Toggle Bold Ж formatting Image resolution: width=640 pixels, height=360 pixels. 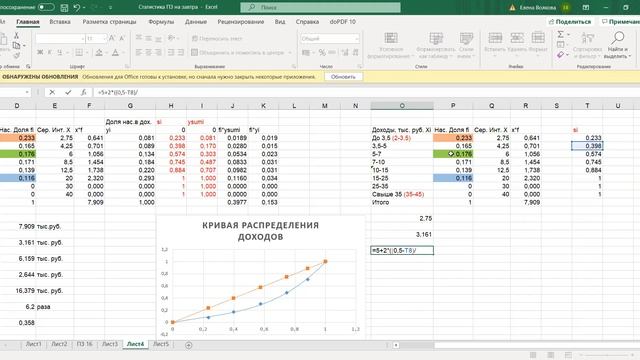(40, 52)
